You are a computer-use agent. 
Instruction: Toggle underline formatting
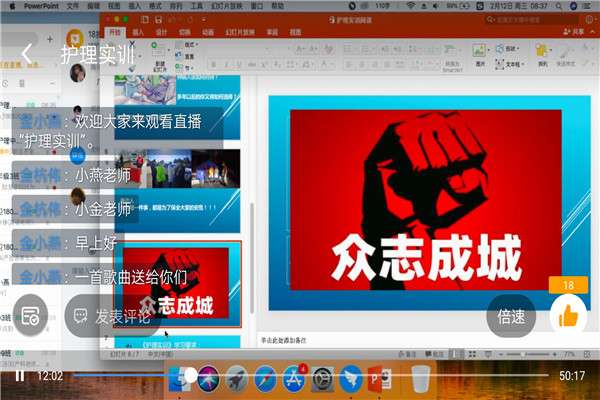pos(239,65)
